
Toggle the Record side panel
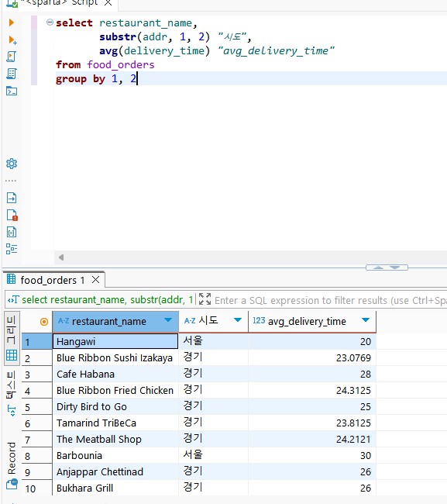[x=12, y=458]
